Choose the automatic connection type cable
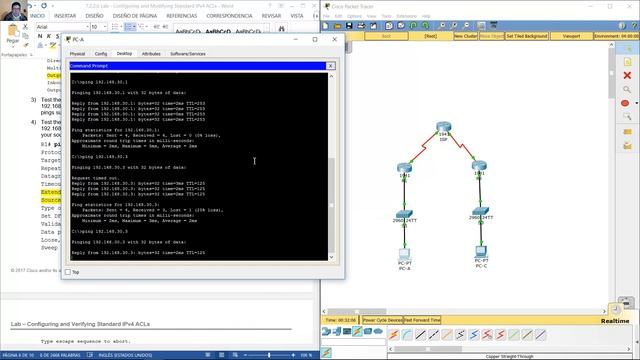 (393, 335)
